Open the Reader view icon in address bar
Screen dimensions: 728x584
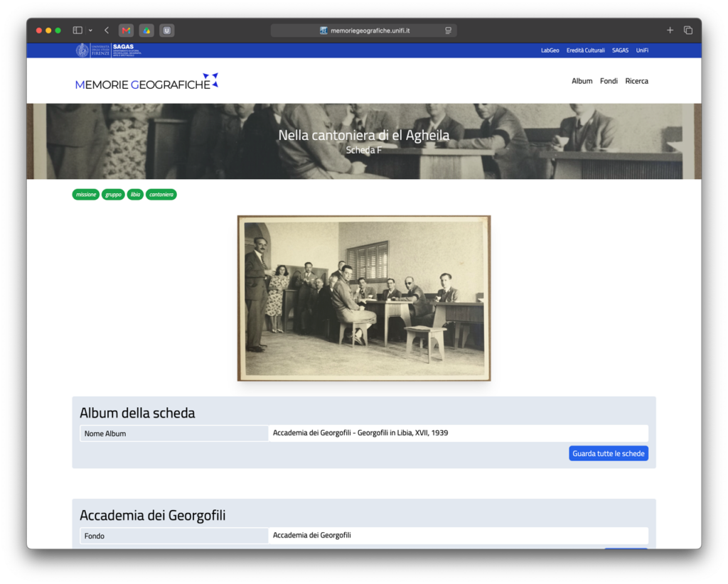point(448,31)
